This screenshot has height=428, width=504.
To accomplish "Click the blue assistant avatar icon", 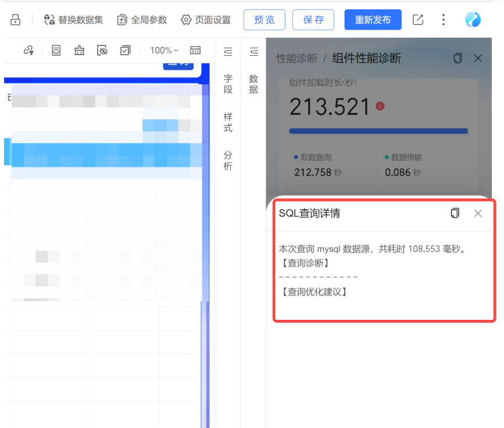I will coord(473,20).
